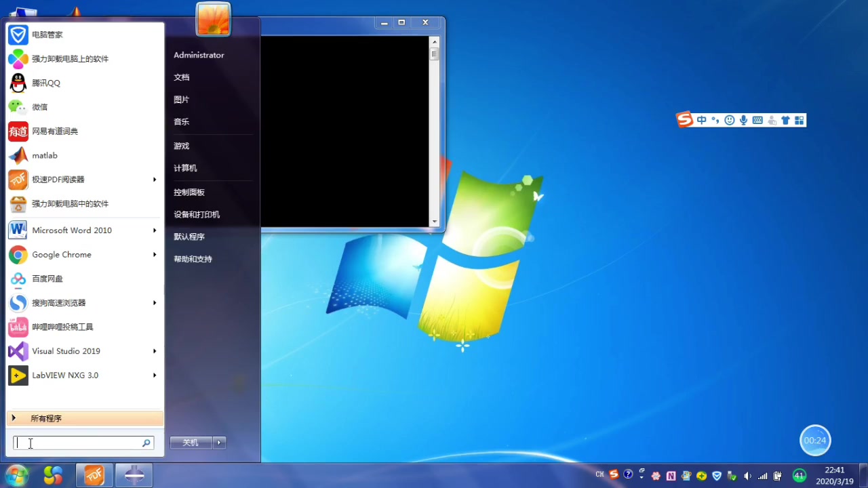Expand 所有程序 all programs list

85,418
